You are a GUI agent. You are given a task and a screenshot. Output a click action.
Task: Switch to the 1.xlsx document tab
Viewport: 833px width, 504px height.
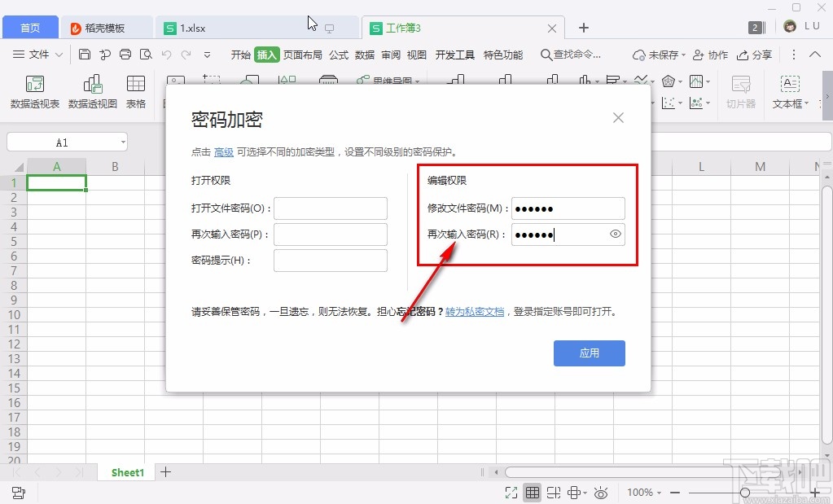click(195, 27)
